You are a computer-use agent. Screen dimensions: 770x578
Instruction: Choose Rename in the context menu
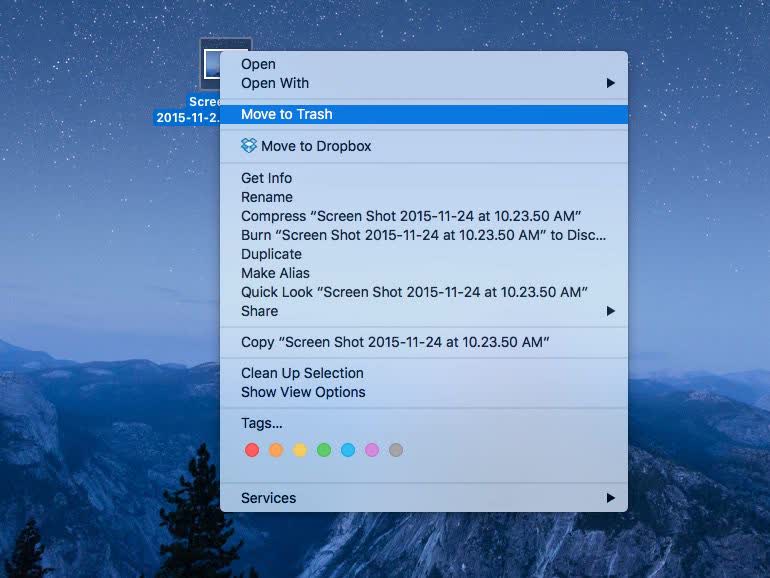pyautogui.click(x=424, y=197)
